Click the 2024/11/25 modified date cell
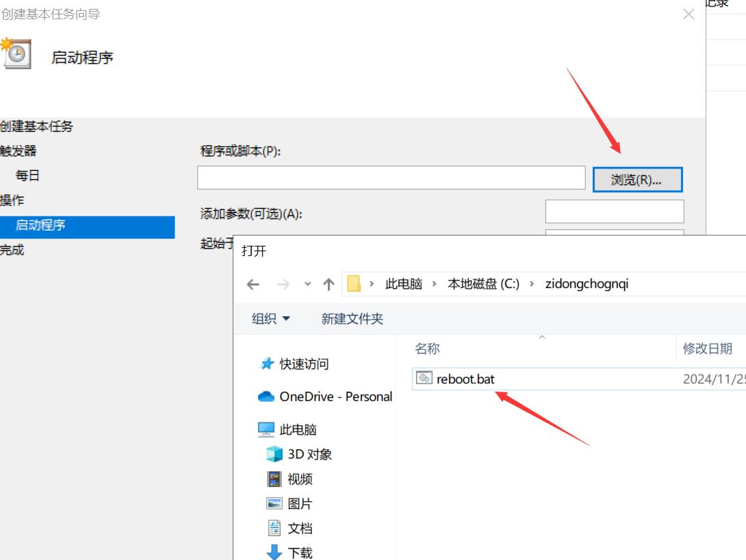 (714, 379)
